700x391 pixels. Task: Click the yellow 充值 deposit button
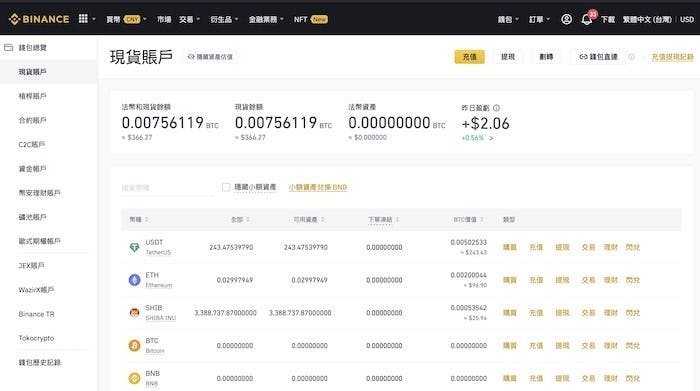pos(469,57)
